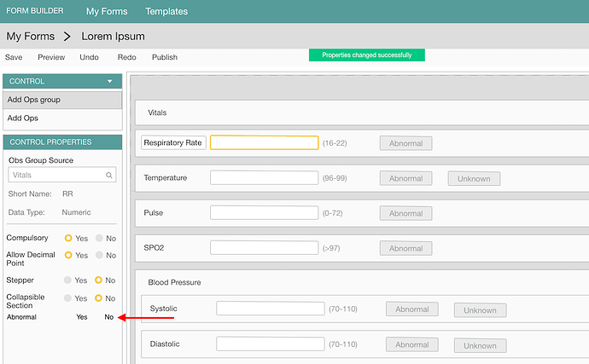Click the Systolic input field
The width and height of the screenshot is (589, 364).
(271, 309)
